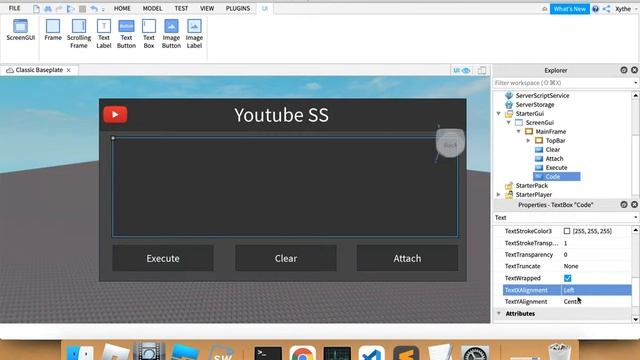Toggle UI visibility eye in viewport
Viewport: 640px width, 360px height.
462,70
